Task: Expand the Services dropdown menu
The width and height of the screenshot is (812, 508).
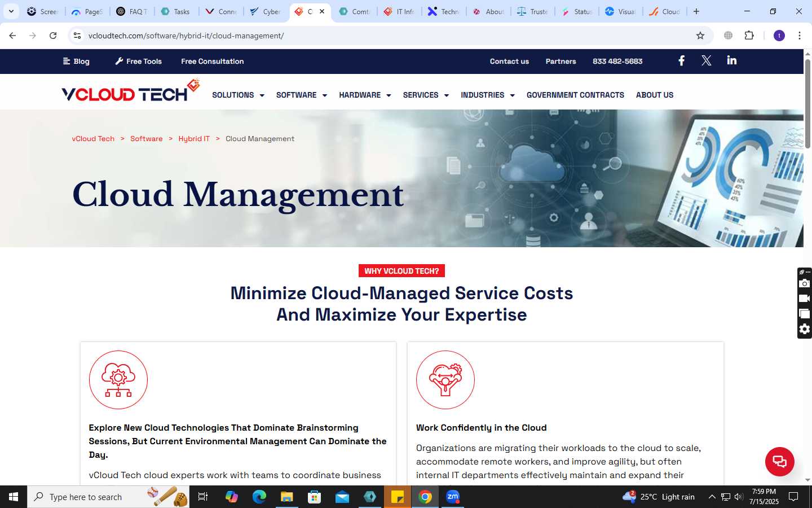Action: [x=426, y=95]
